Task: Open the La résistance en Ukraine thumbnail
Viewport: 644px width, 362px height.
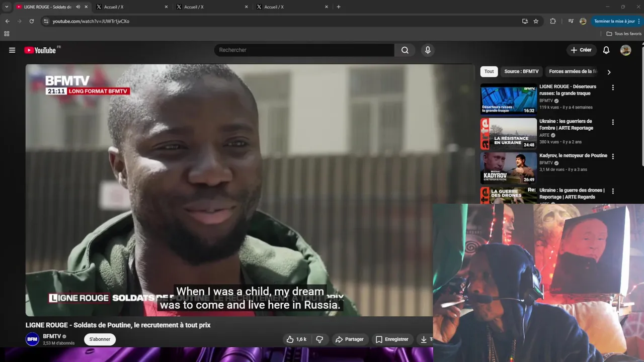Action: click(508, 134)
